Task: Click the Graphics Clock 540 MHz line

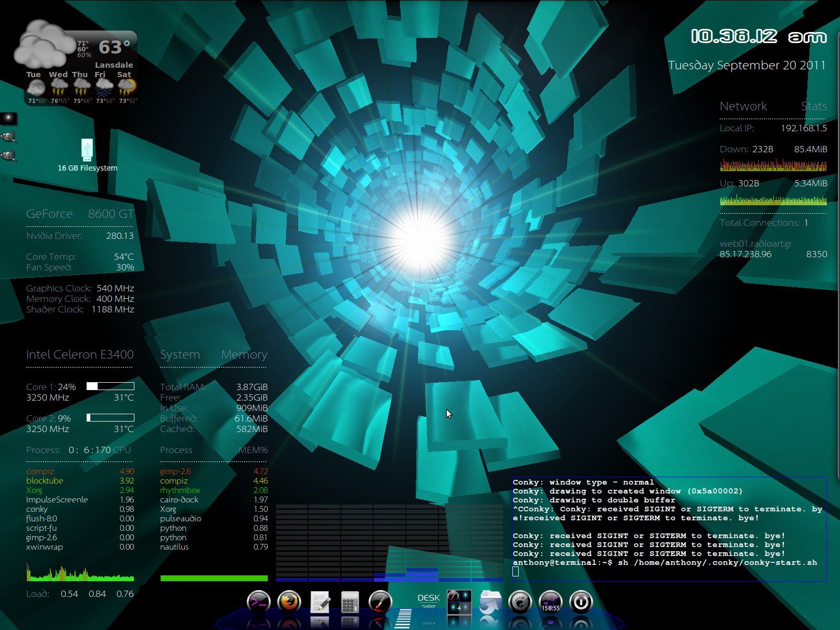Action: [80, 288]
